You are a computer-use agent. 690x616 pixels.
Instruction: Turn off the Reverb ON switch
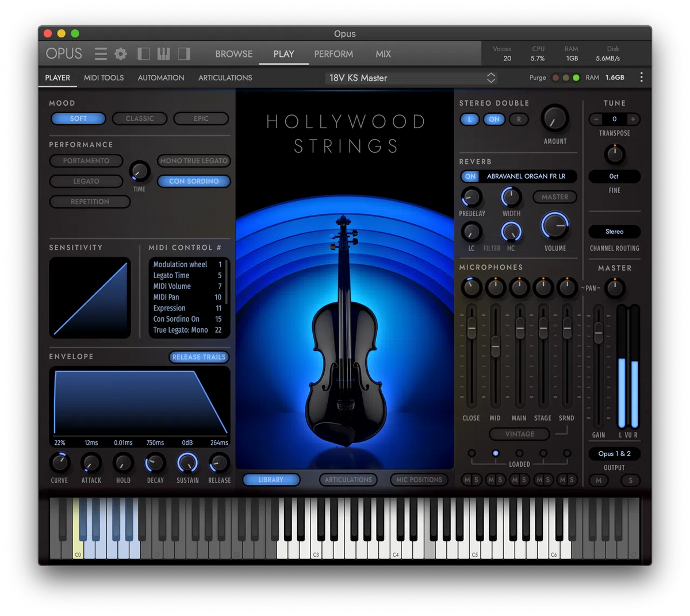point(470,176)
